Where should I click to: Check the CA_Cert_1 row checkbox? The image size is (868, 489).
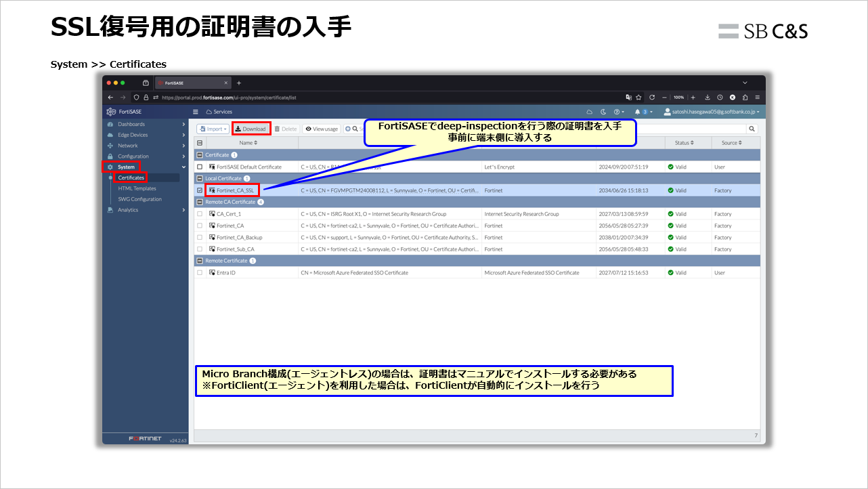200,214
